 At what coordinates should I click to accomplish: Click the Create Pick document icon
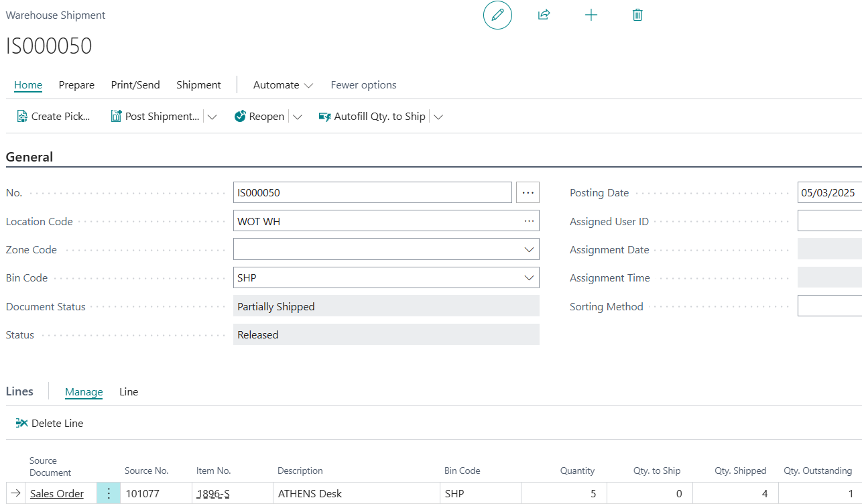coord(22,116)
